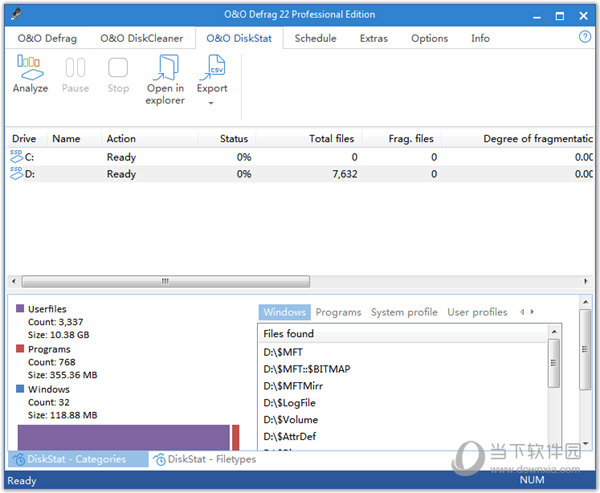Open the Extras tab
Screen dimensions: 600x493
pos(373,38)
